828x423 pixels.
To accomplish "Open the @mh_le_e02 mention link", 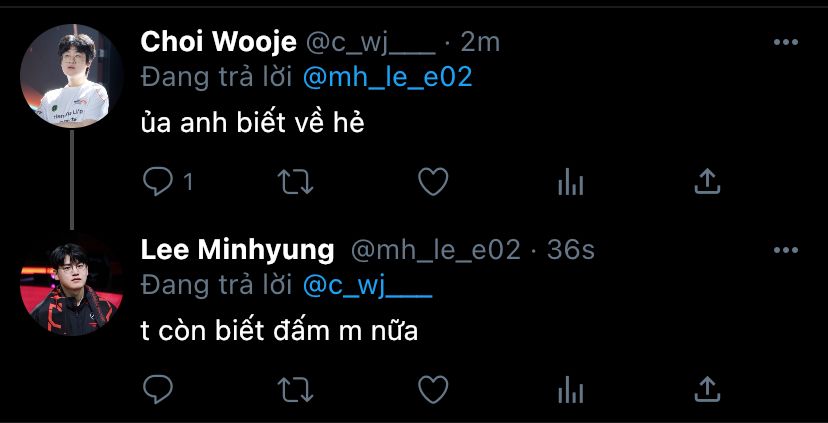I will pos(388,78).
